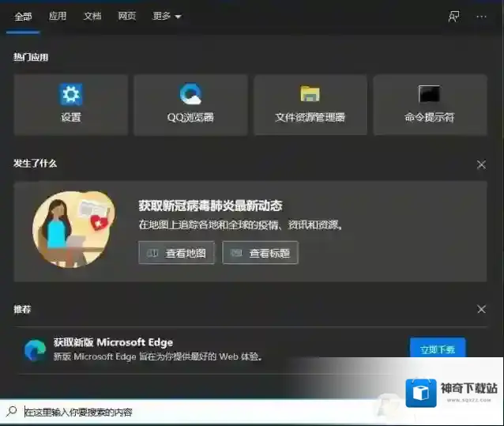This screenshot has width=504, height=426.
Task: Open 命令提示符 black console icon
Action: (429, 95)
